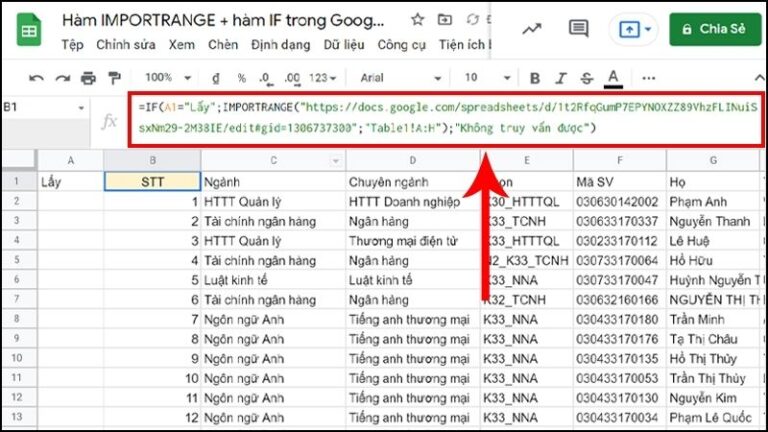Toggle bold formatting
Screen dimensions: 768x432
(x=535, y=78)
